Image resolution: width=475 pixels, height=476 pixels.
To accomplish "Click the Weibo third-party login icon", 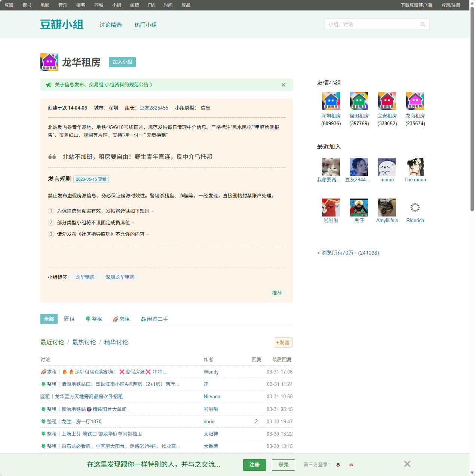I will [351, 465].
